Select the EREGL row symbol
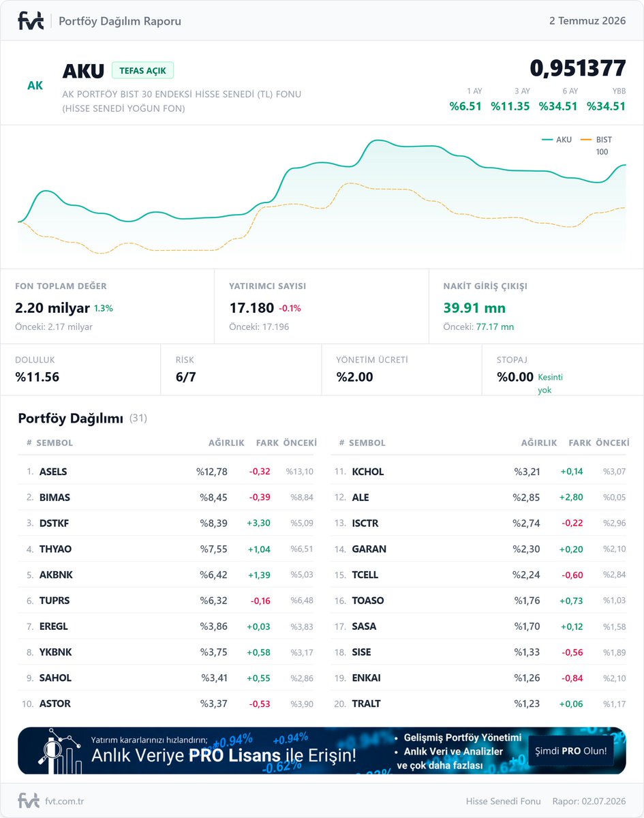 54,626
